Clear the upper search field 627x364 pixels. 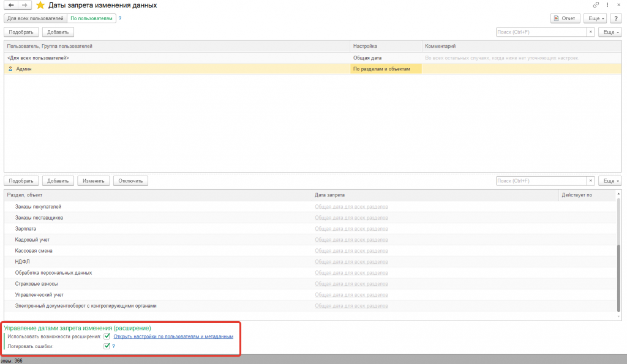click(591, 32)
